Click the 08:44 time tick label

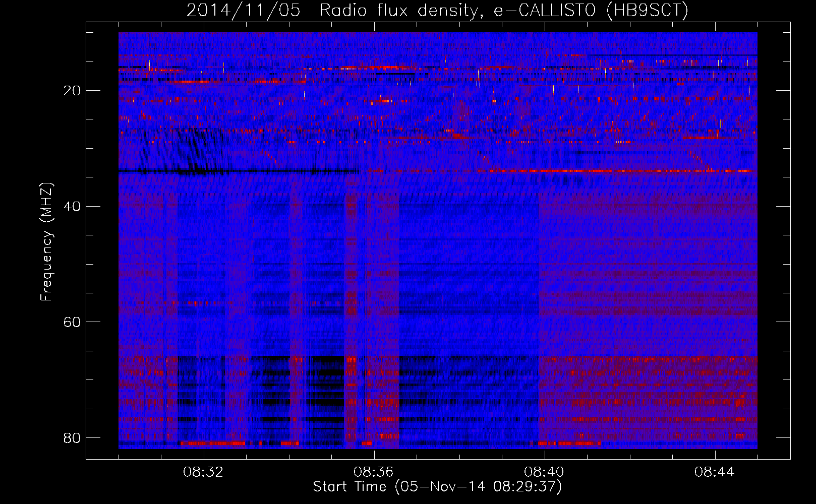[715, 472]
